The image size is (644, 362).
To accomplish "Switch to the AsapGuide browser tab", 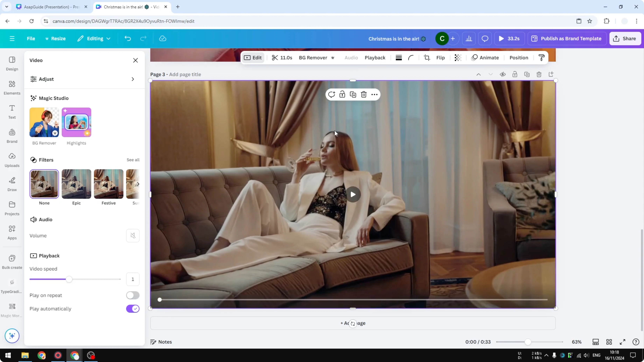I will point(50,7).
